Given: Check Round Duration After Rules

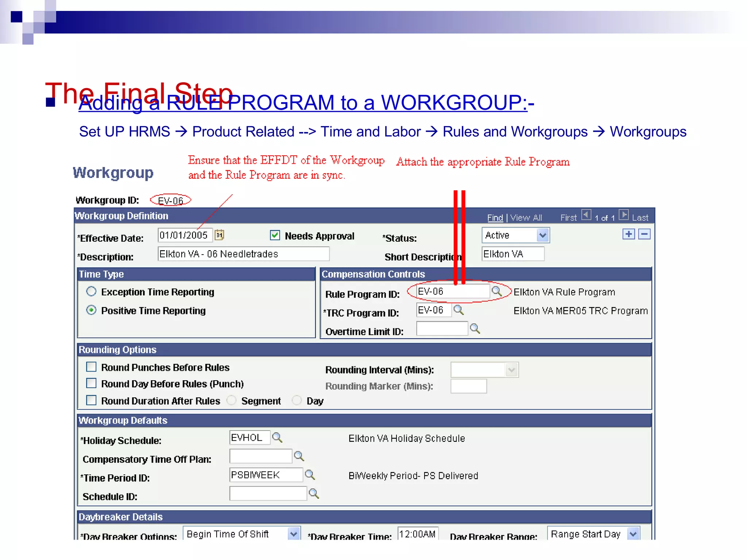Looking at the screenshot, I should [x=91, y=400].
